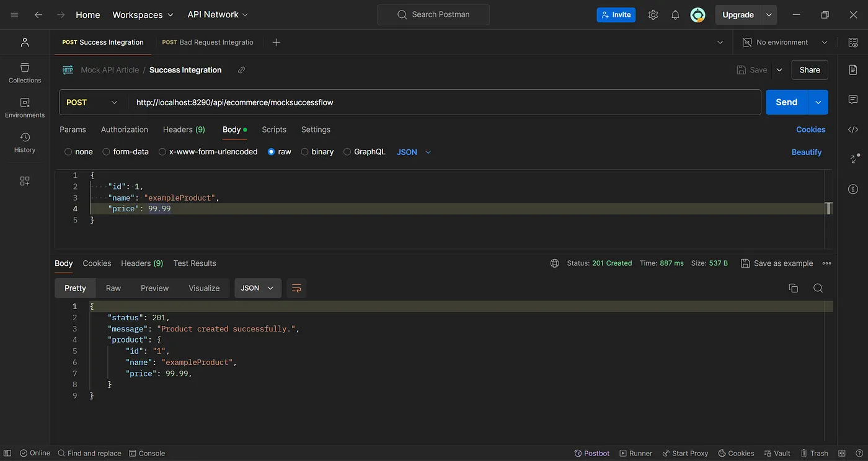Open the tab list chevron

point(720,42)
